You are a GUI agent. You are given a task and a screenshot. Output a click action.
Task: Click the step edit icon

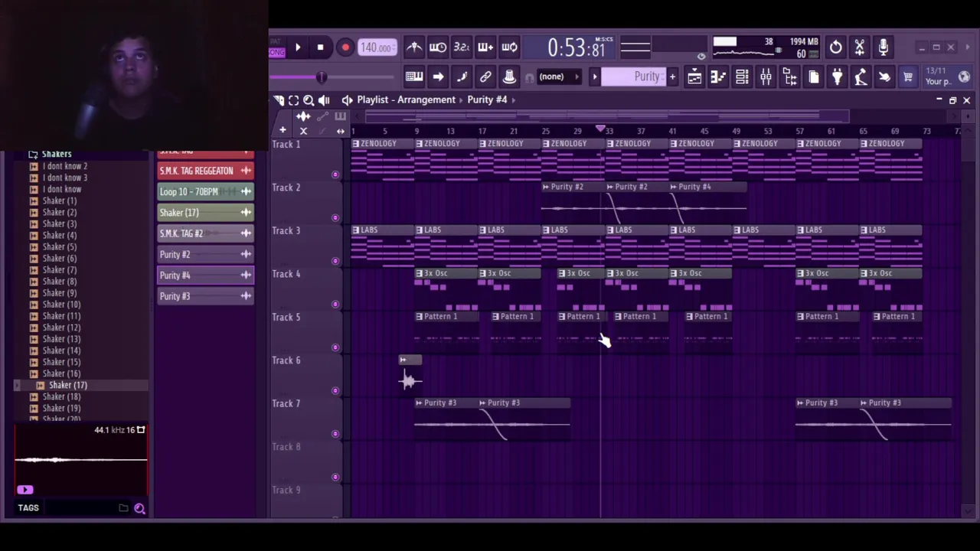(x=438, y=77)
